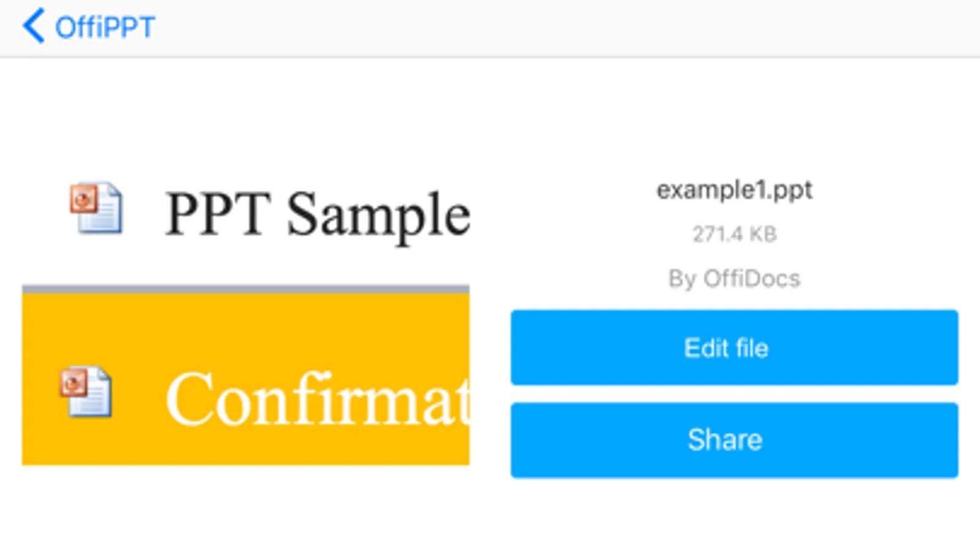Click gray divider line above yellow banner
This screenshot has width=980, height=552.
click(x=245, y=288)
